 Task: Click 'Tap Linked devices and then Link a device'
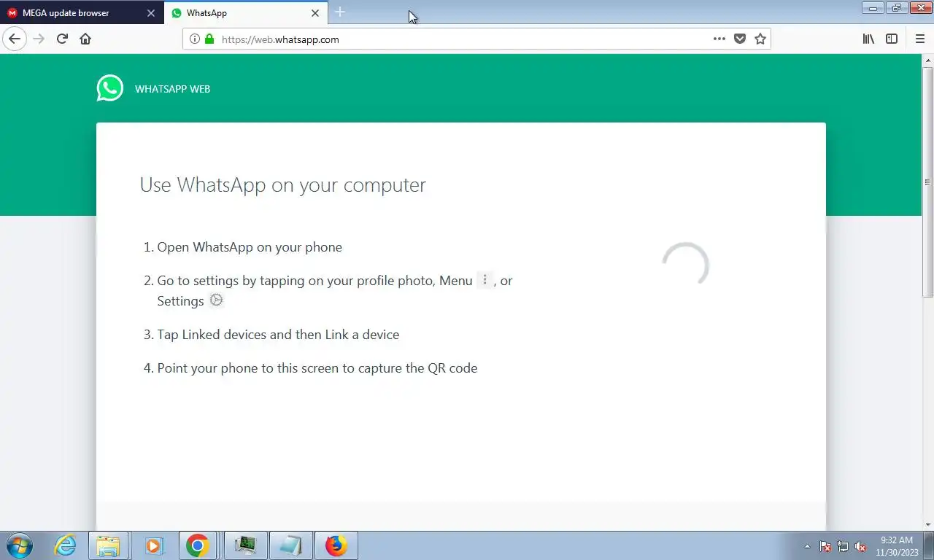click(x=278, y=335)
